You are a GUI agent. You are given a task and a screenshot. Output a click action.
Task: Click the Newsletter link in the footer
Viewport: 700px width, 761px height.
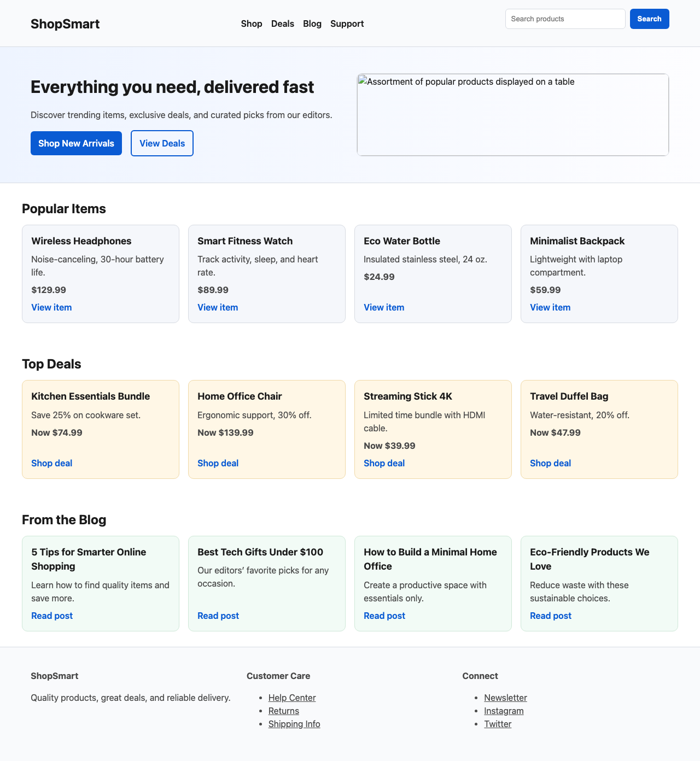tap(505, 698)
